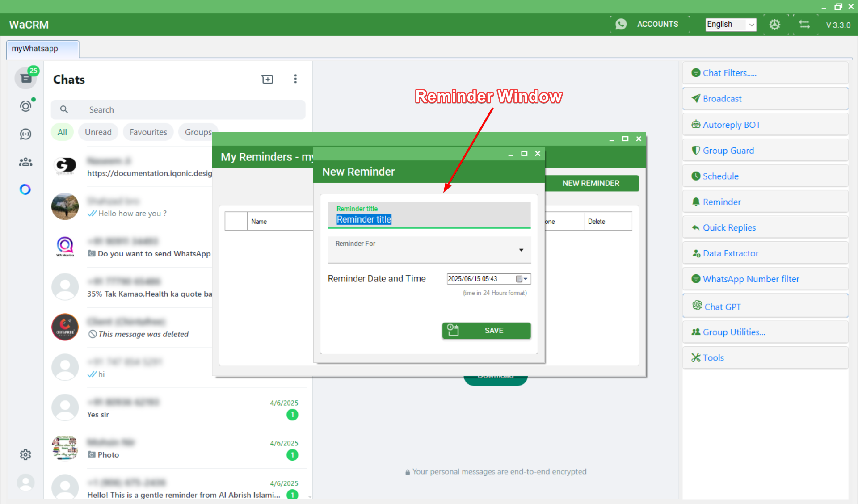The width and height of the screenshot is (858, 504).
Task: Click the NEW REMINDER button
Action: 590,183
